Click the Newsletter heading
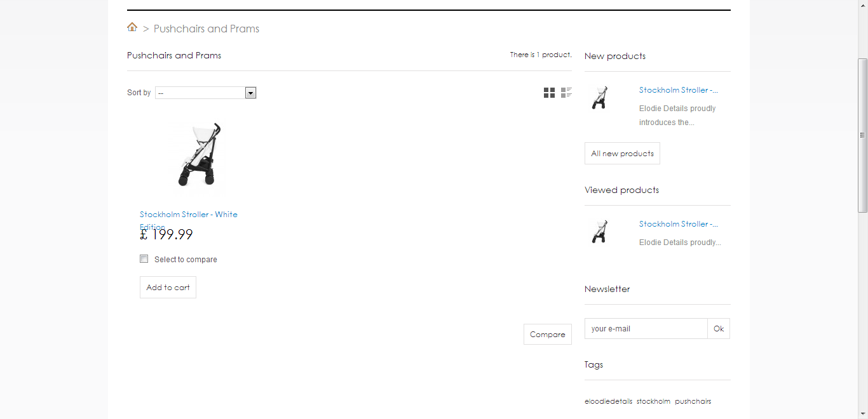This screenshot has height=419, width=868. pyautogui.click(x=607, y=289)
